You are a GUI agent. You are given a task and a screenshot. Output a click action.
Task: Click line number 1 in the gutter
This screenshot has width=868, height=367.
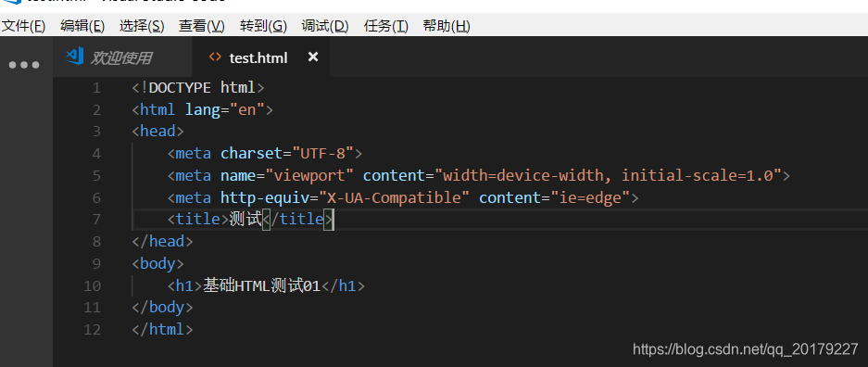pyautogui.click(x=97, y=87)
